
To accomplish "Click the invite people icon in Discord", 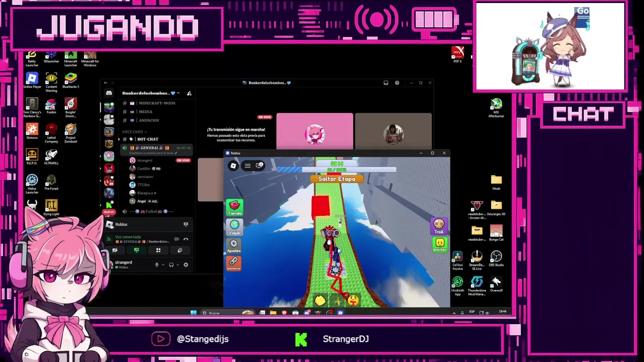I will coord(189,93).
